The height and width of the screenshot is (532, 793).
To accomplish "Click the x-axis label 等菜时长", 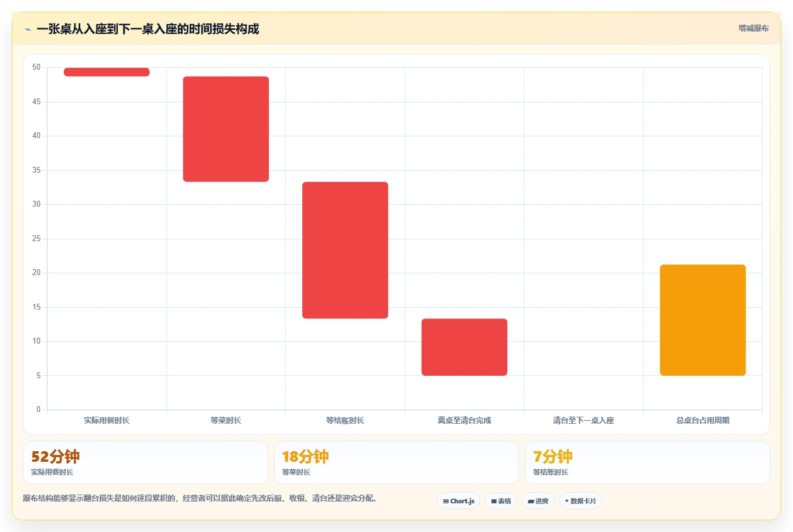I will pos(226,420).
